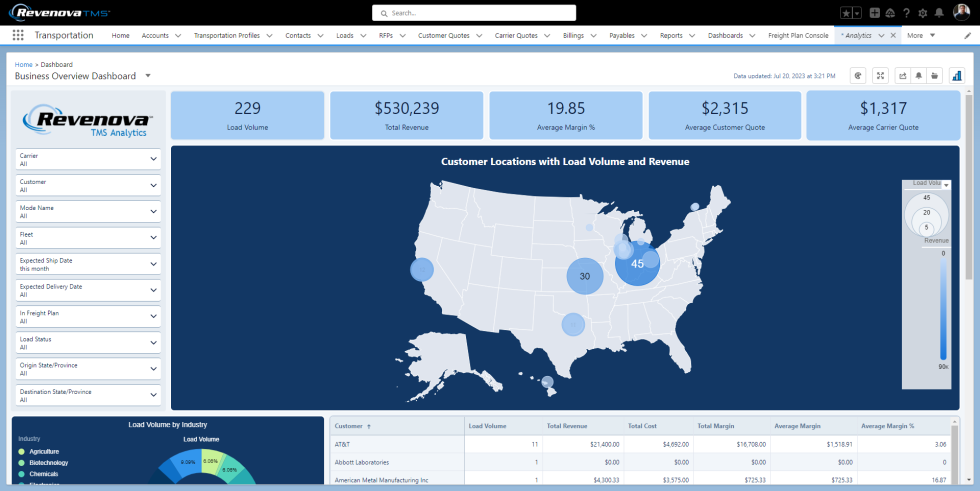Click the dashboard share icon
This screenshot has width=980, height=491.
coord(903,75)
